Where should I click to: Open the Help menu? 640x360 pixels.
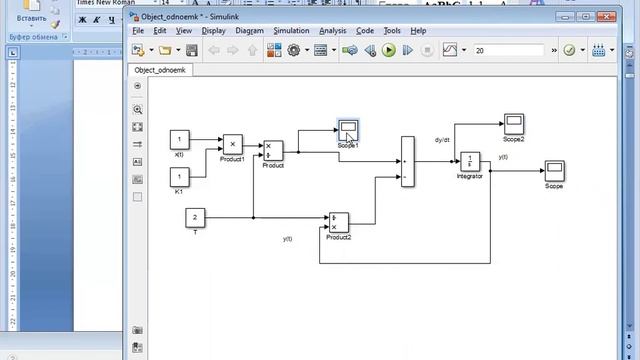[418, 31]
